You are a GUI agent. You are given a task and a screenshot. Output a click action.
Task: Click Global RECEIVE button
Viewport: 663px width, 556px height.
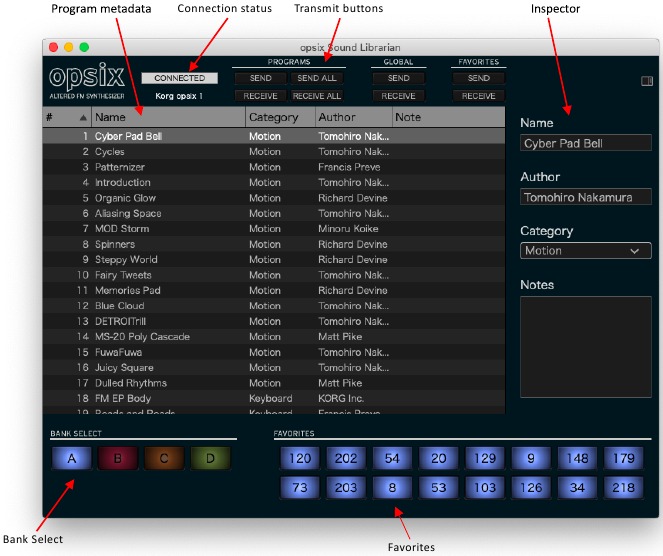coord(398,96)
